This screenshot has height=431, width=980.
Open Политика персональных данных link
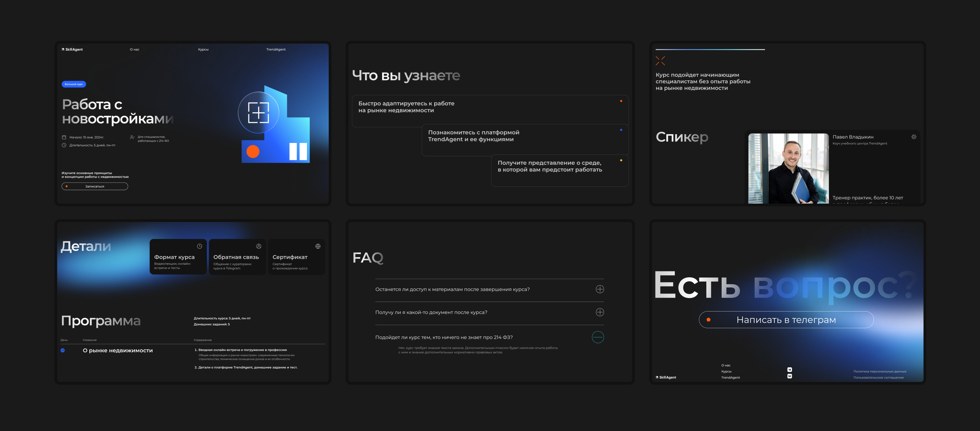(880, 371)
